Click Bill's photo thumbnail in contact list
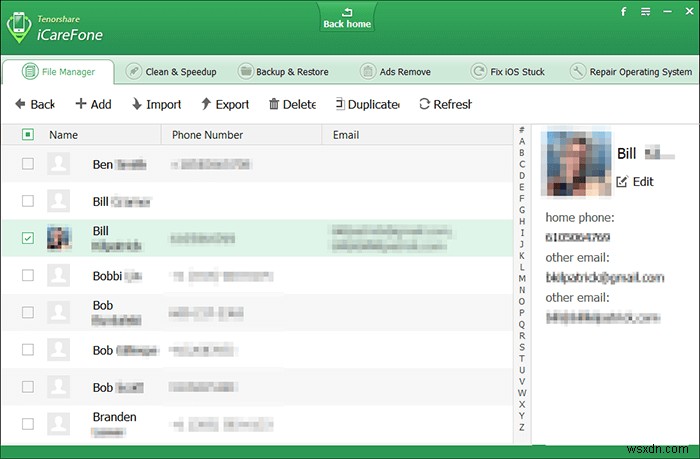700x459 pixels. tap(58, 238)
